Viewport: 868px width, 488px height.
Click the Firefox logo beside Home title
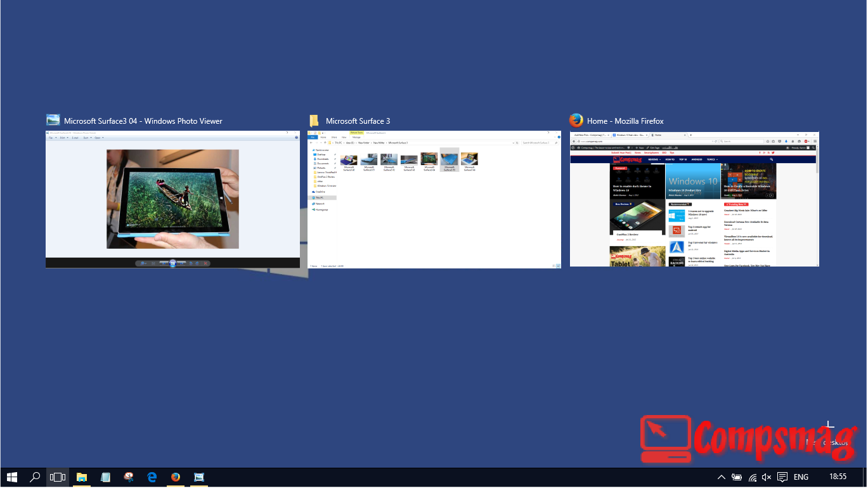[x=576, y=121]
